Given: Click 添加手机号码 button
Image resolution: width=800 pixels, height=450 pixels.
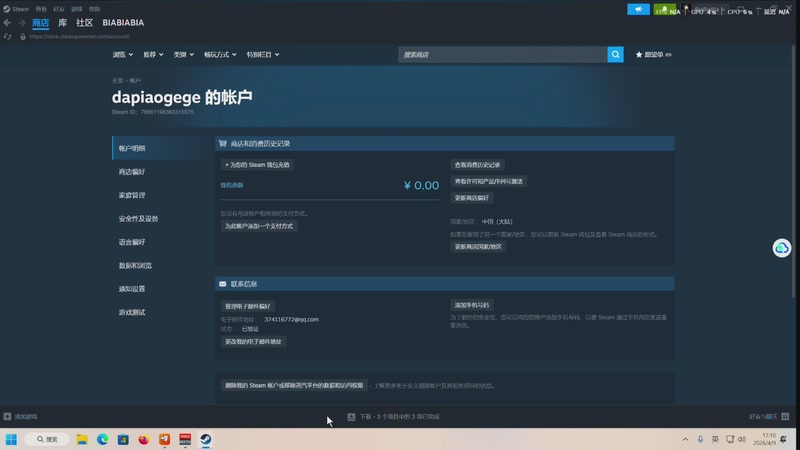Looking at the screenshot, I should (x=471, y=305).
